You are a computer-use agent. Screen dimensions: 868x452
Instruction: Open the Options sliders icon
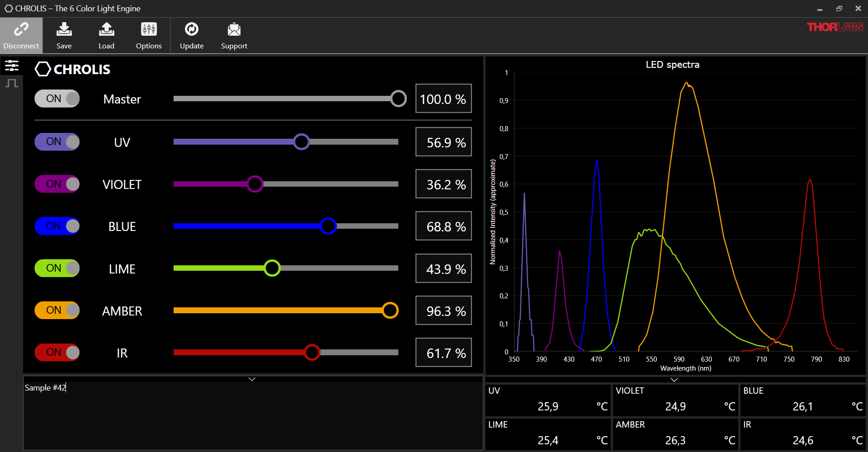click(149, 30)
